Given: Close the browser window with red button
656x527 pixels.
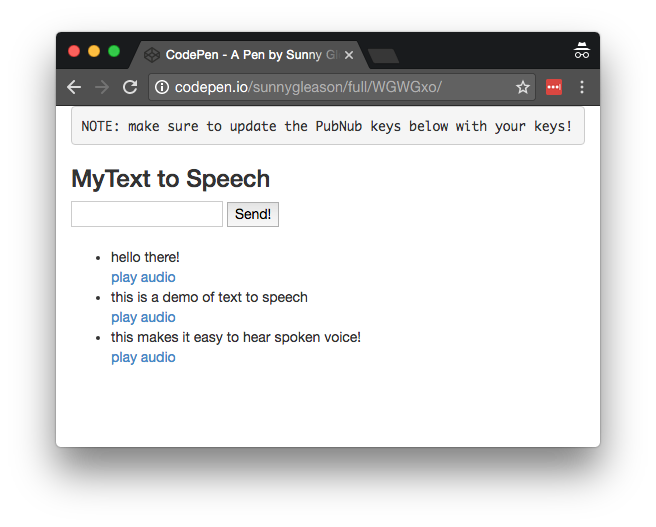Looking at the screenshot, I should click(x=74, y=51).
